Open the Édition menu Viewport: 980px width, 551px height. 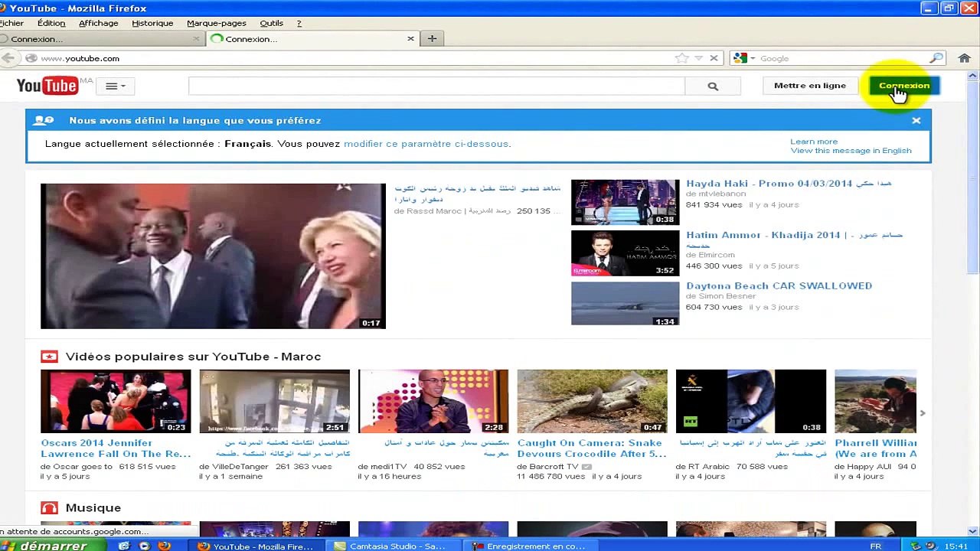click(x=51, y=23)
